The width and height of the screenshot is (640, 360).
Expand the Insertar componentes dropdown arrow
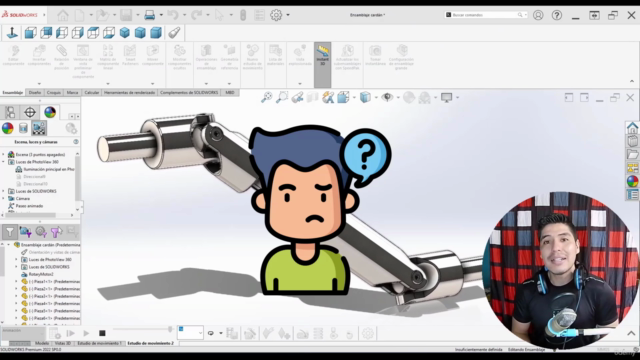(39, 84)
